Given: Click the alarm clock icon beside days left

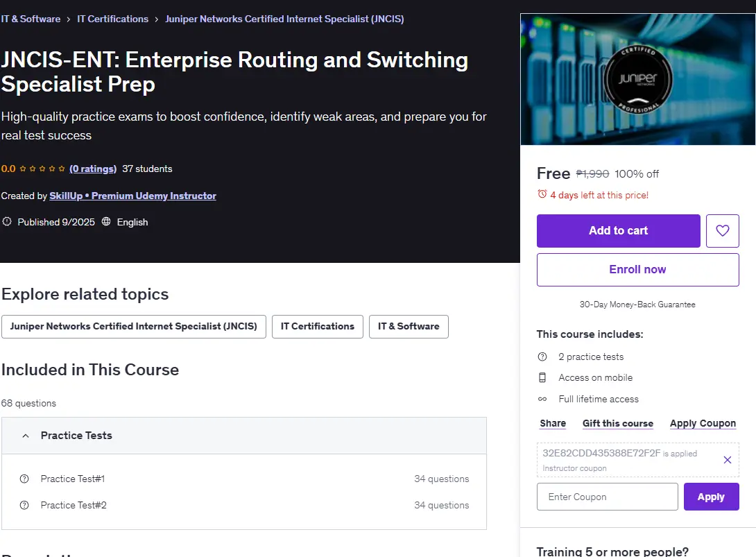Looking at the screenshot, I should tap(542, 194).
